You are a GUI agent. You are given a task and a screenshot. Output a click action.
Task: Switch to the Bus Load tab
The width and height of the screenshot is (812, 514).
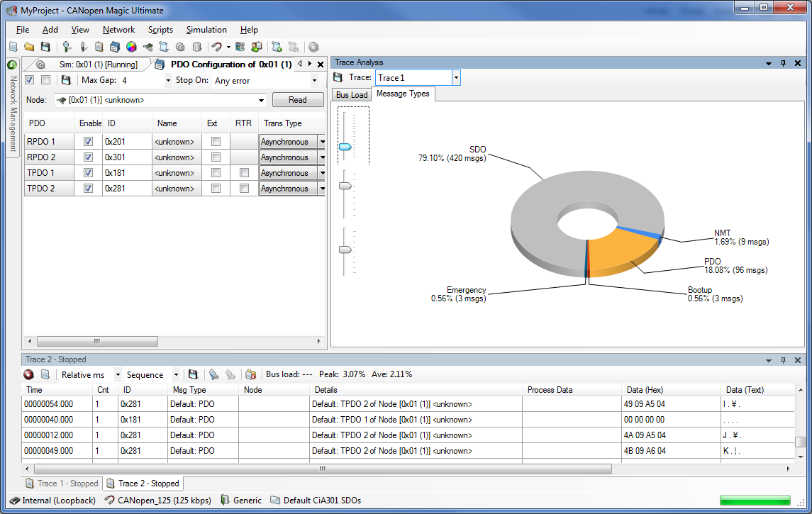[352, 95]
